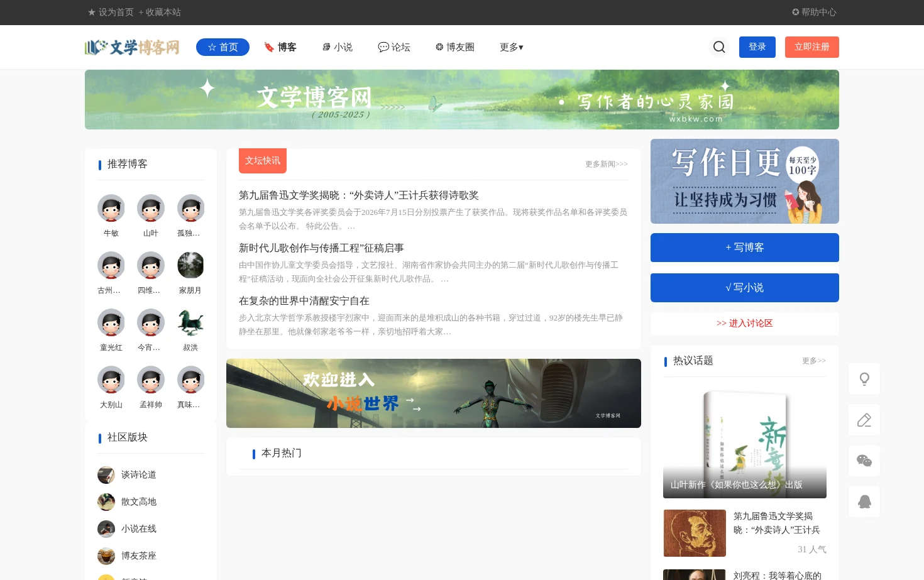Click 古州… blogger name
This screenshot has height=580, width=924.
coord(109,290)
